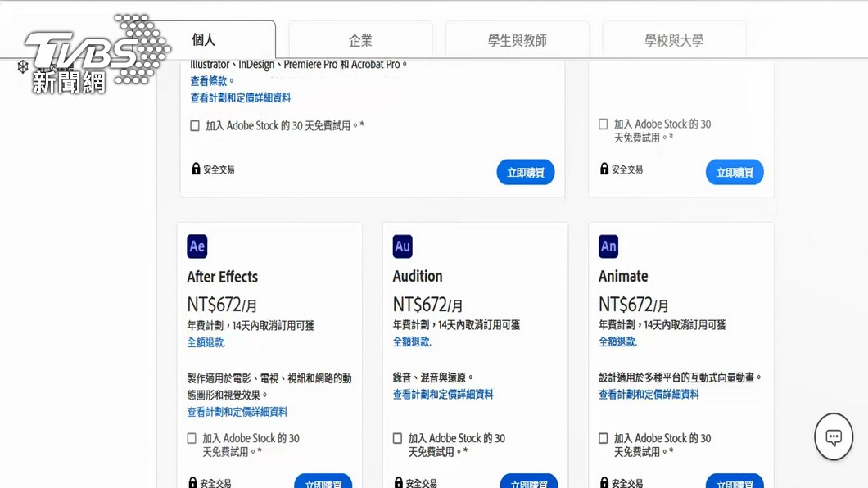
Task: Click Animate NT$672/月 price
Action: tap(633, 305)
